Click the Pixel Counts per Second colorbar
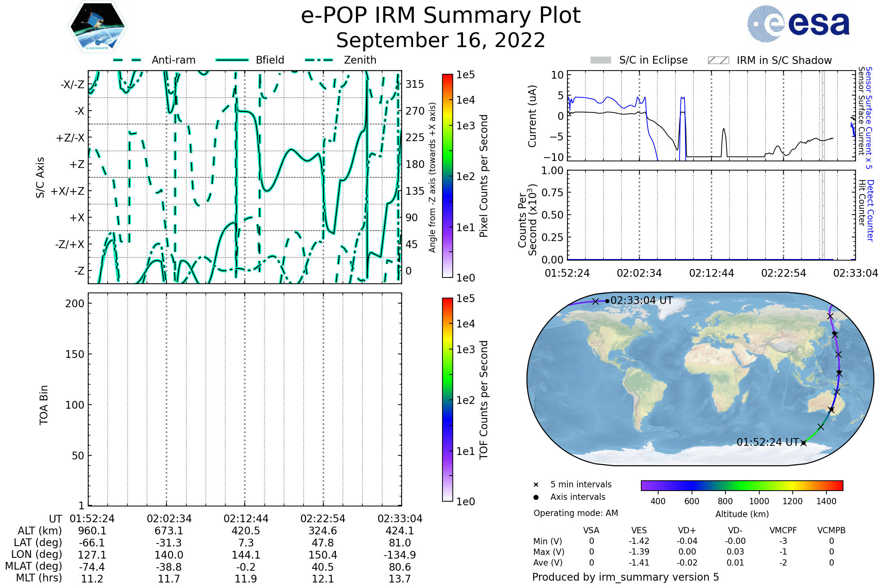Image resolution: width=882 pixels, height=588 pixels. [x=447, y=176]
